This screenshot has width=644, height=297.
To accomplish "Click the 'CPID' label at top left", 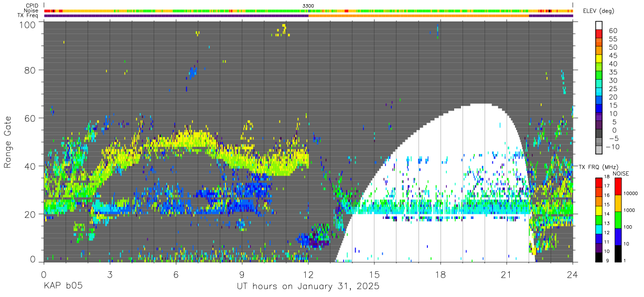I will 33,6.
